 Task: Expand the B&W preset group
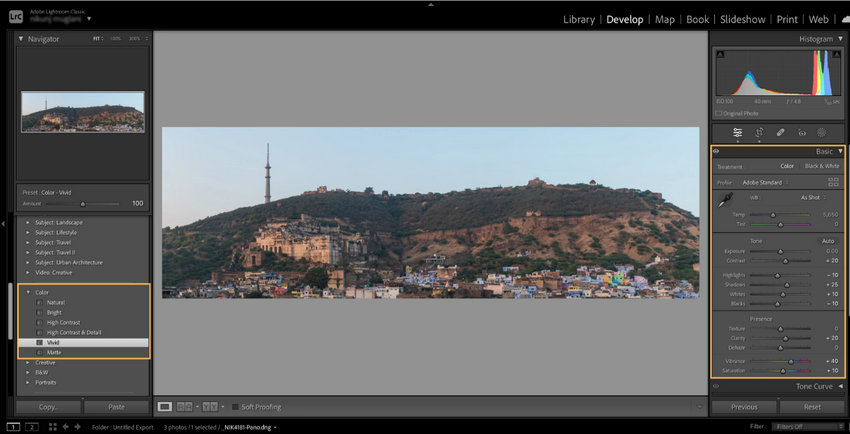click(x=28, y=373)
